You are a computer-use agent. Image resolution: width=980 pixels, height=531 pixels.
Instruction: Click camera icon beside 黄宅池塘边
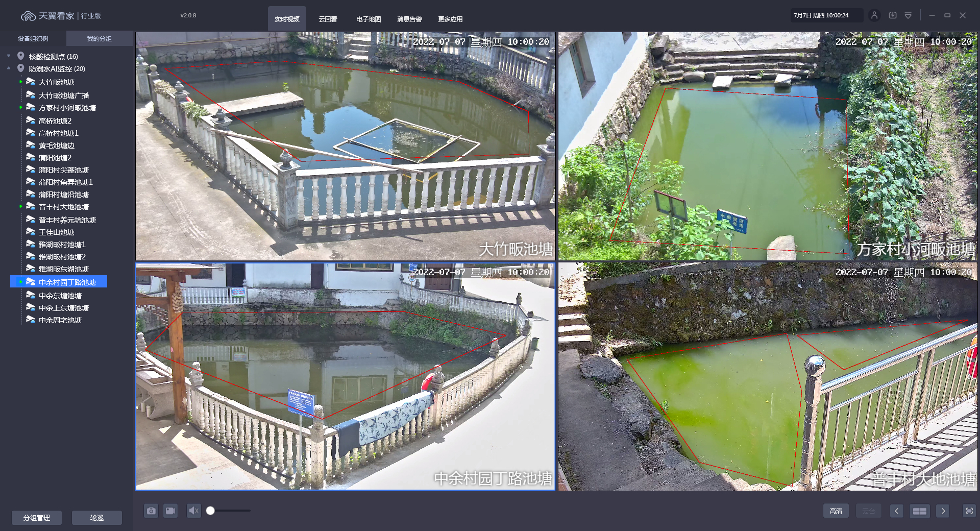coord(31,145)
